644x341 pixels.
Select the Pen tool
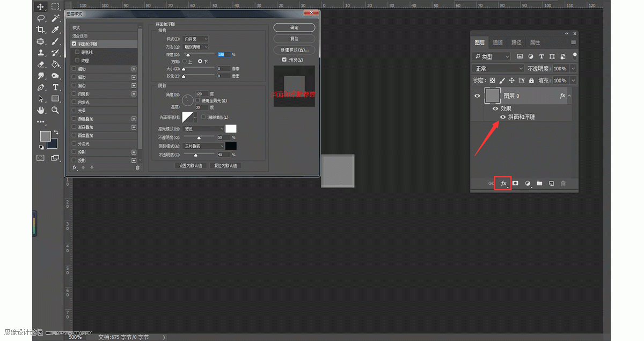click(41, 88)
